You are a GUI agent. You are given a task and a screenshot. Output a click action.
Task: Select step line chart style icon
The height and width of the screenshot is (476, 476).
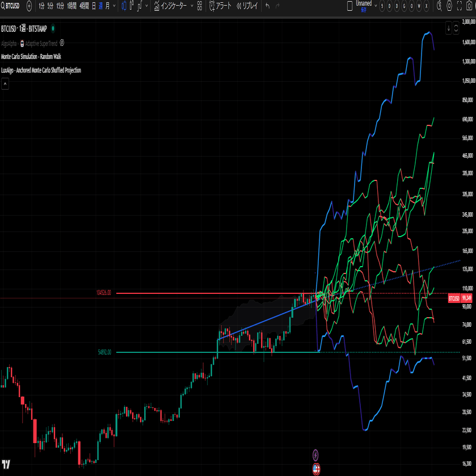[140, 6]
